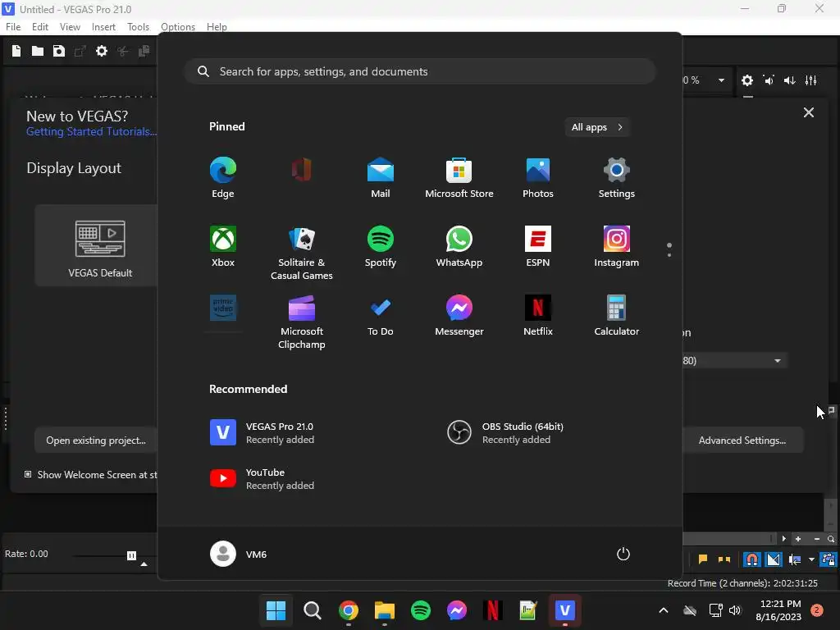This screenshot has width=840, height=630.
Task: Click the timeline scrollbar right arrow
Action: [783, 539]
